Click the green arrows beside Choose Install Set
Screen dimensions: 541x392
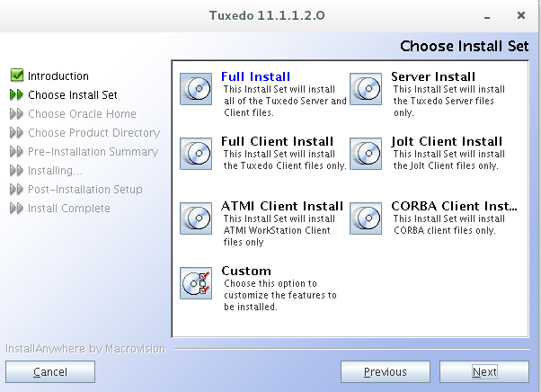(x=16, y=94)
